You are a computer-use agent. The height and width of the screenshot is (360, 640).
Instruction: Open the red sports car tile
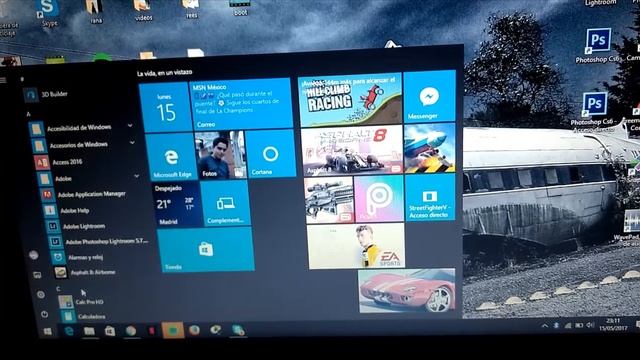[x=407, y=291]
